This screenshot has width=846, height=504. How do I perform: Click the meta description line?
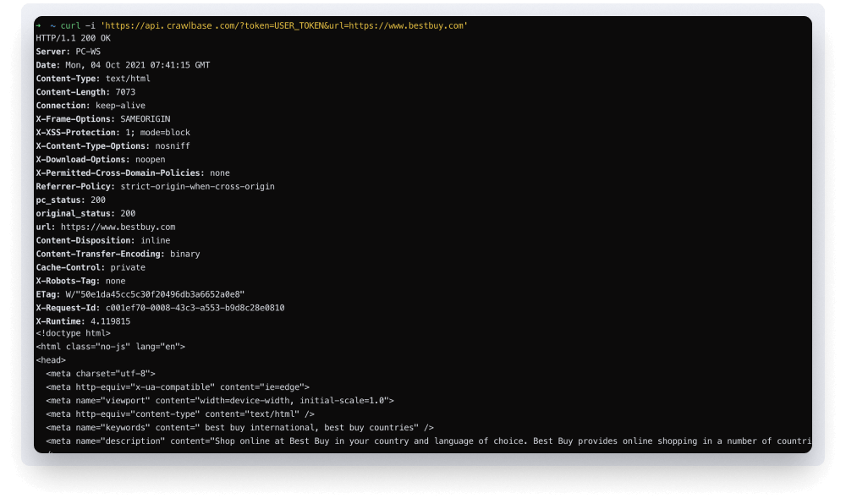(428, 441)
